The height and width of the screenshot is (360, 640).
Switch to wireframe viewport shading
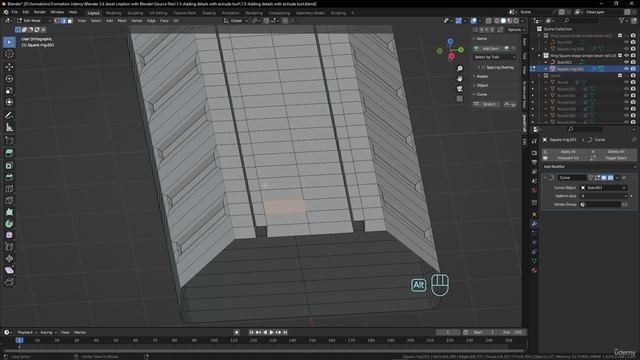(x=497, y=20)
